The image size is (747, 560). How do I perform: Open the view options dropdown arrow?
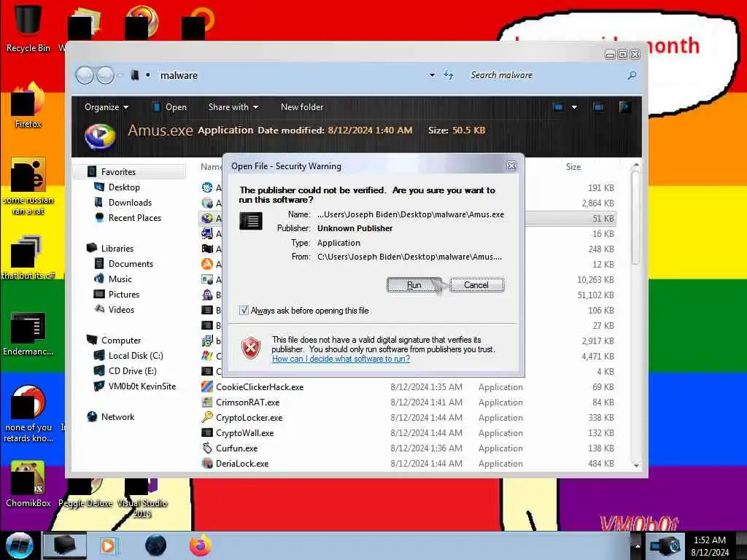point(575,107)
